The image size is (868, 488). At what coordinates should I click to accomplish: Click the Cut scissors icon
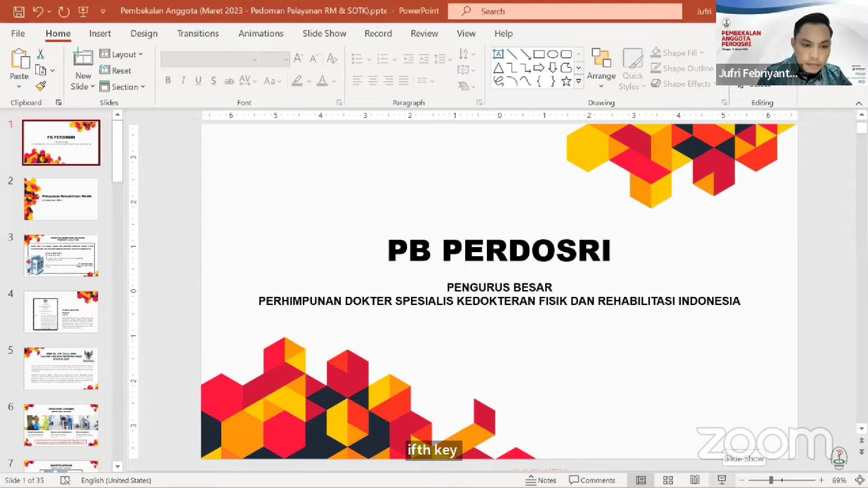[x=40, y=54]
